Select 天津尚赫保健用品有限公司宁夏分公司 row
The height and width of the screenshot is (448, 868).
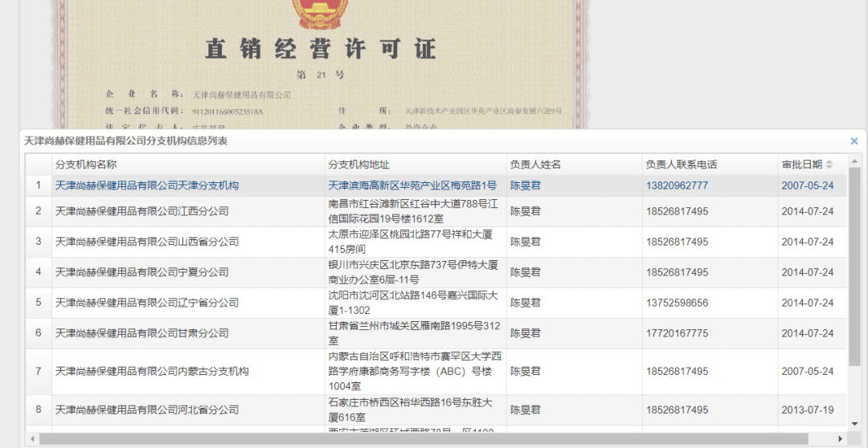[x=436, y=272]
